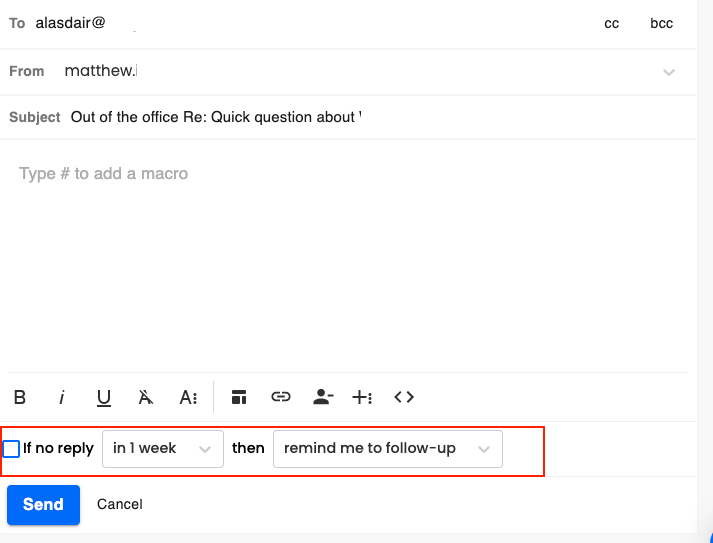This screenshot has width=713, height=543.
Task: Clear text formatting with the struck A icon
Action: 146,397
